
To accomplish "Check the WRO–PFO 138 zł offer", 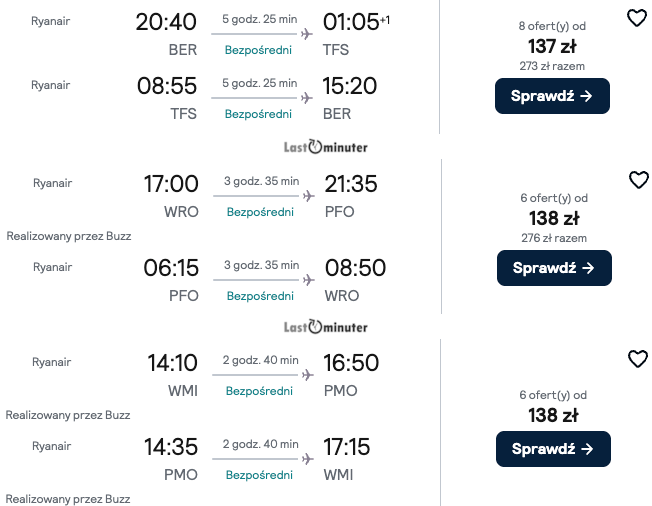I will (554, 268).
